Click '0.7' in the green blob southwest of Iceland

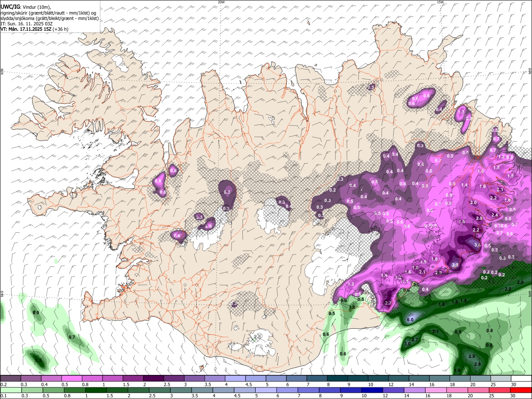point(72,337)
